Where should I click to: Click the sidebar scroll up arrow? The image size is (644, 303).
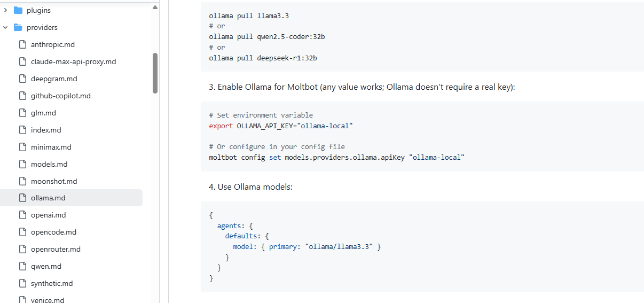click(155, 7)
